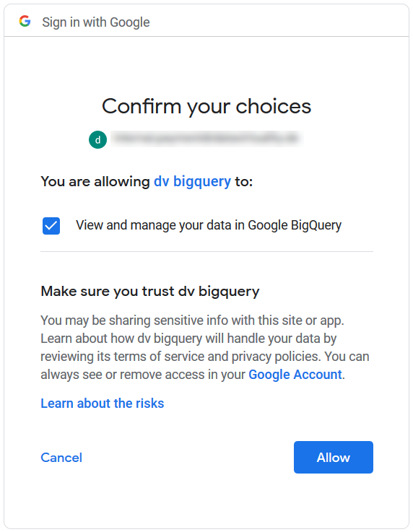Screen dimensions: 413x532
Task: Click the "Sign in with Google" header text
Action: 96,22
